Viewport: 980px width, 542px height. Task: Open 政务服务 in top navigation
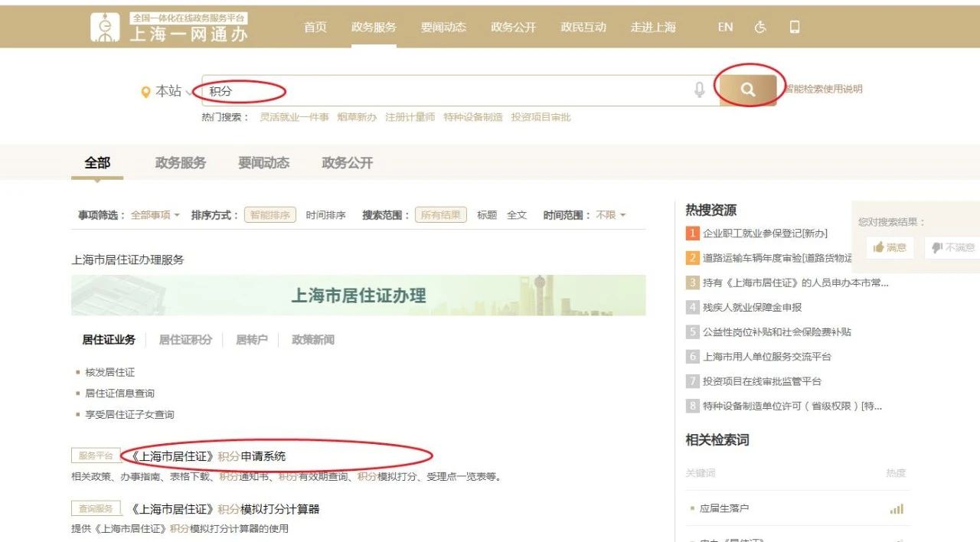click(x=374, y=28)
